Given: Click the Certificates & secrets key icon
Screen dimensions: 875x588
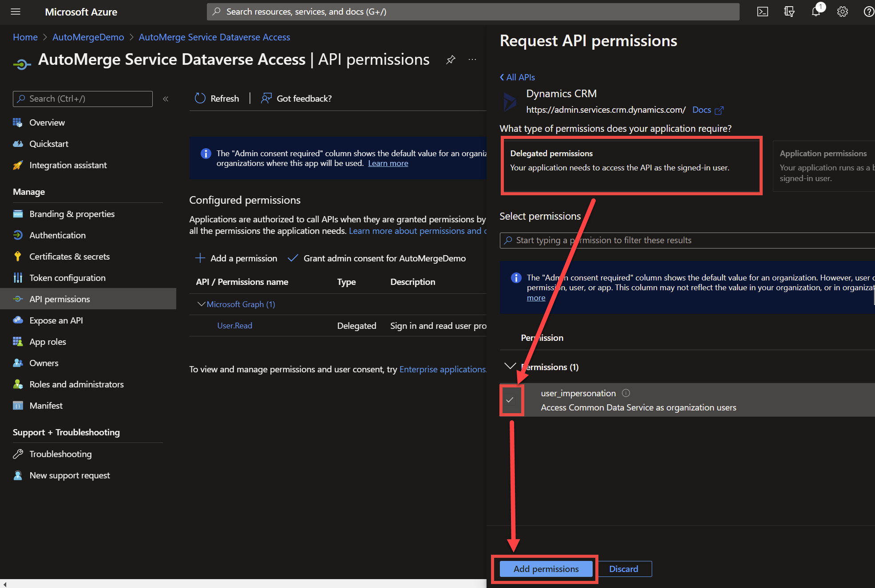Looking at the screenshot, I should [x=18, y=257].
